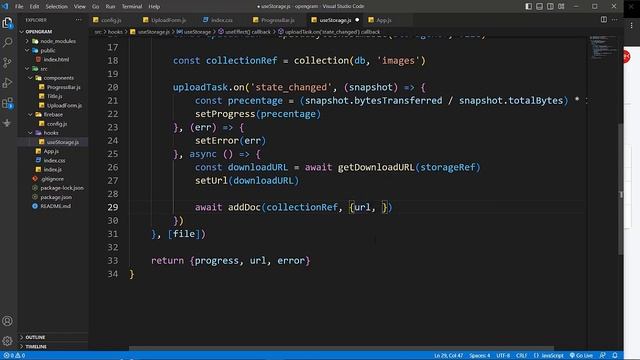640x360 pixels.
Task: Click Ln 29, Col 47 status entry
Action: [x=448, y=356]
